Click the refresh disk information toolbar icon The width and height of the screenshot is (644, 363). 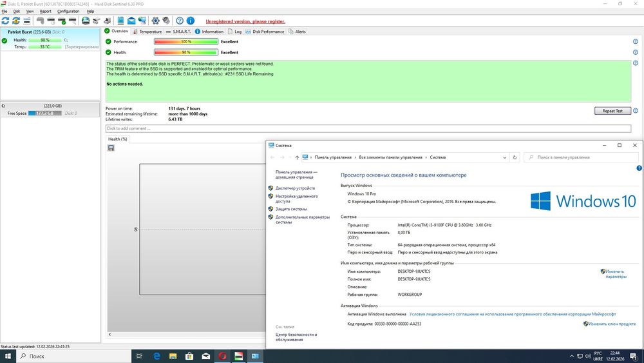click(5, 21)
